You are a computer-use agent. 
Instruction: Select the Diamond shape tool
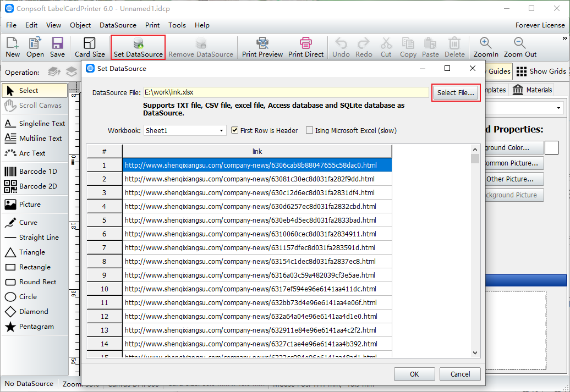point(35,312)
